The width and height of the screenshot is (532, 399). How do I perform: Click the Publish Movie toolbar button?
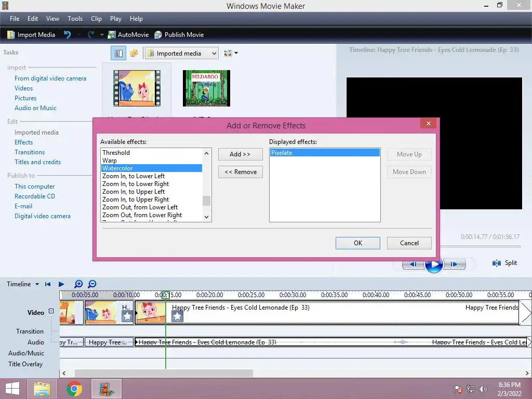click(x=179, y=35)
